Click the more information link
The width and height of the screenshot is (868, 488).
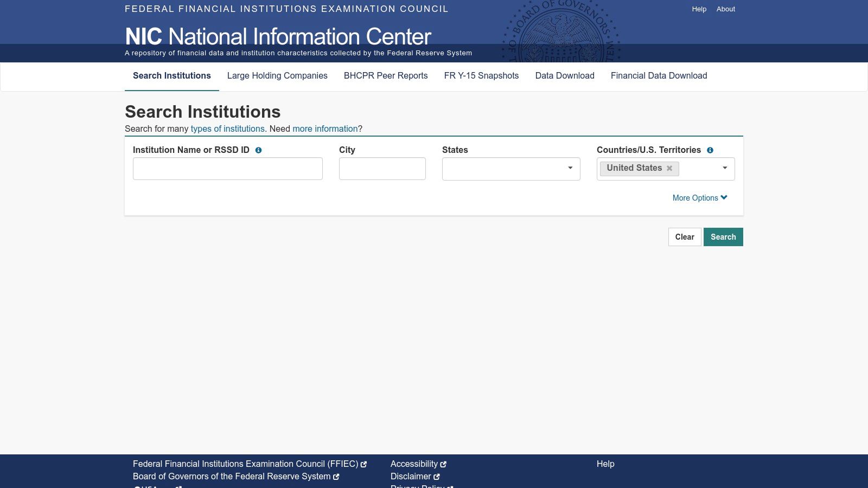tap(325, 129)
